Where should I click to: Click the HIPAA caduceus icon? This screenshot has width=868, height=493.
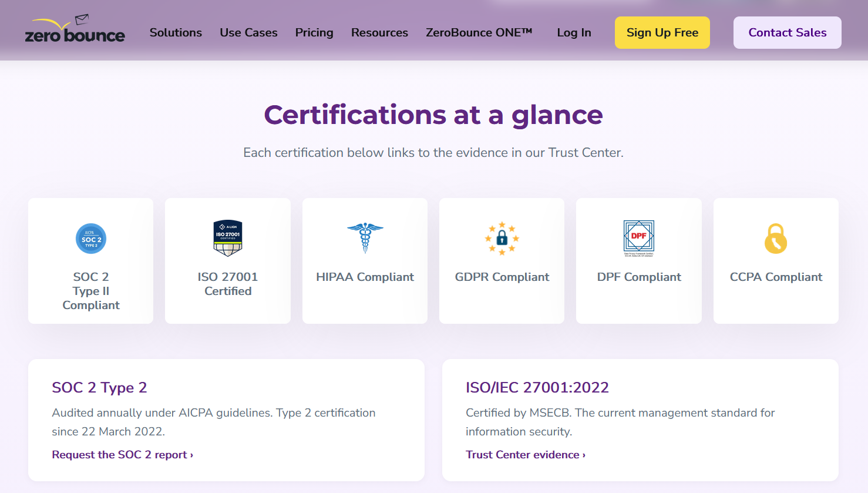pyautogui.click(x=365, y=238)
